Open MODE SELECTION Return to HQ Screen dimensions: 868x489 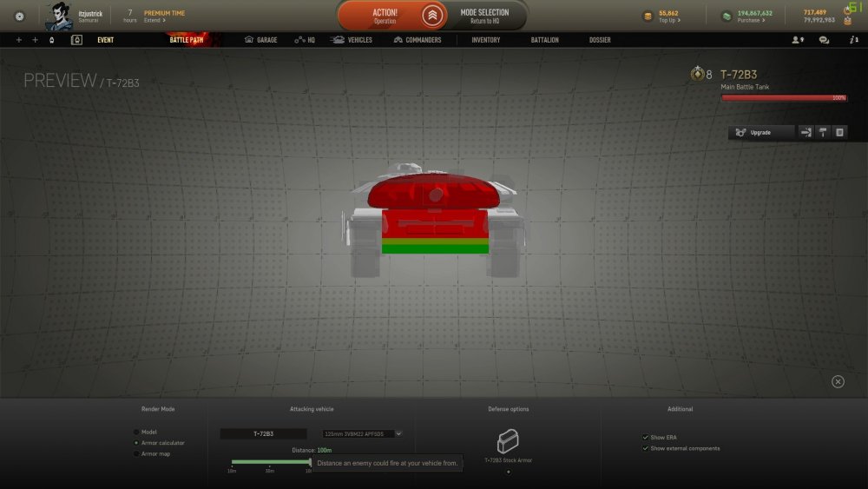pyautogui.click(x=484, y=16)
